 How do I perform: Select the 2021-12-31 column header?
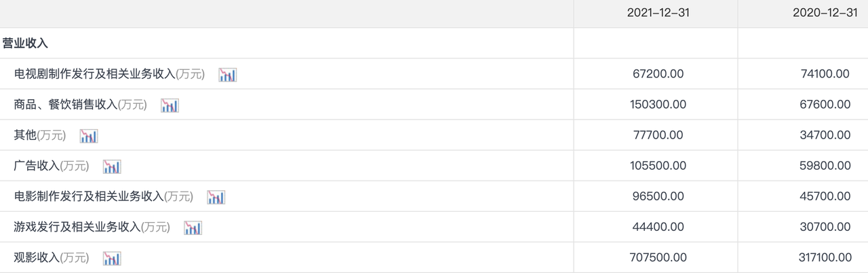pos(658,12)
